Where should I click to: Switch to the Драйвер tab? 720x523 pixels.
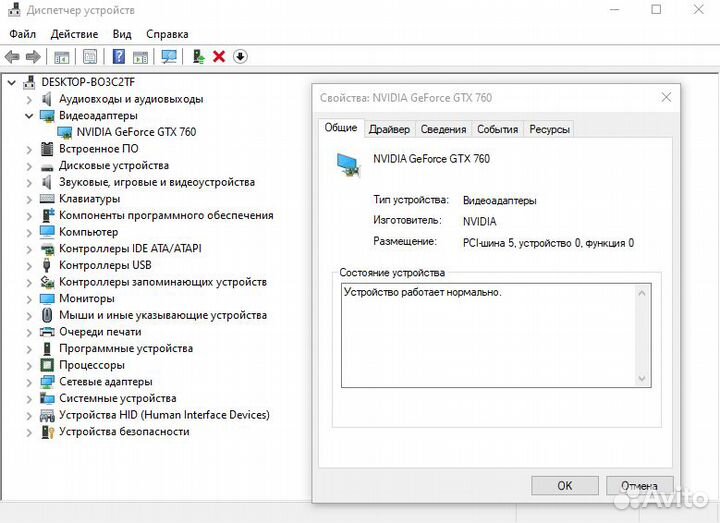pos(389,129)
